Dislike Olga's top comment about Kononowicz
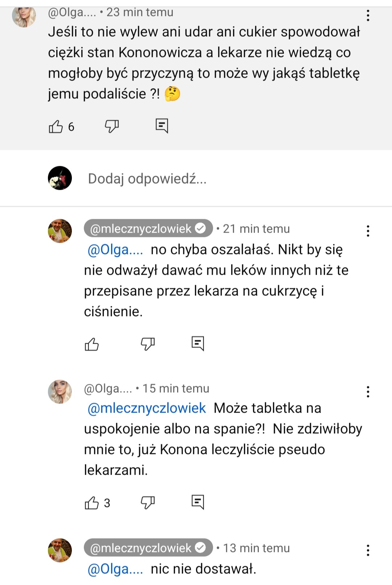Screen dimensions: 392x585 click(x=111, y=126)
